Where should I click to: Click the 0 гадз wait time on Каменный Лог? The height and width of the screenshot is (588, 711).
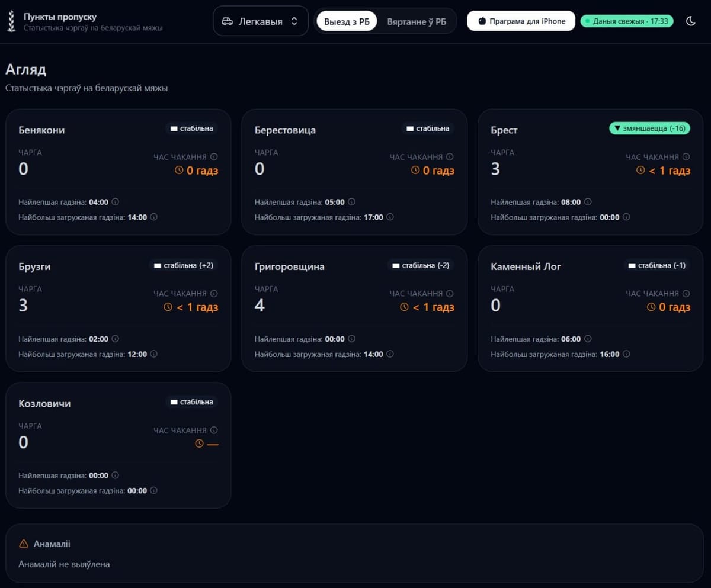668,307
